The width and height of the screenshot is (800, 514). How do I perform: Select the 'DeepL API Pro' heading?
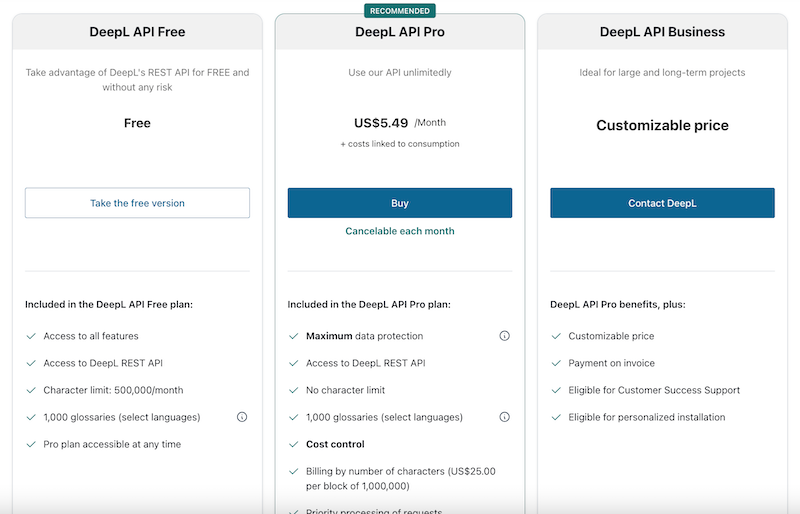click(399, 32)
